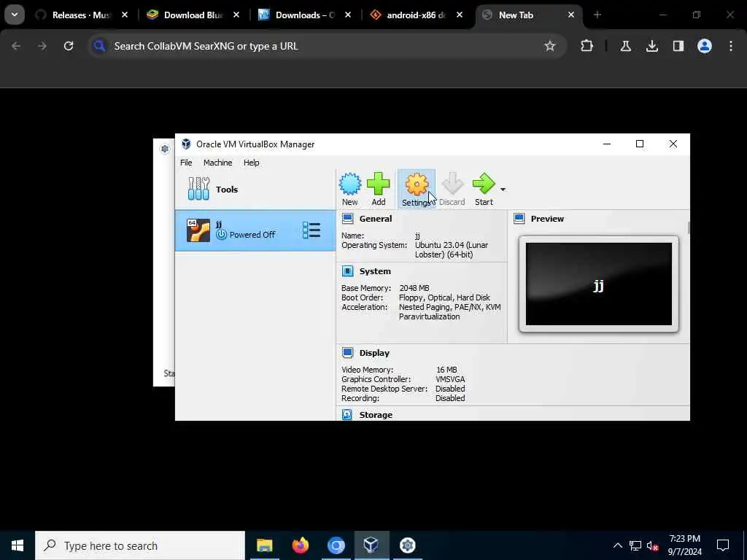Click the Preview section header
Screen dimensions: 747x560
tap(547, 219)
